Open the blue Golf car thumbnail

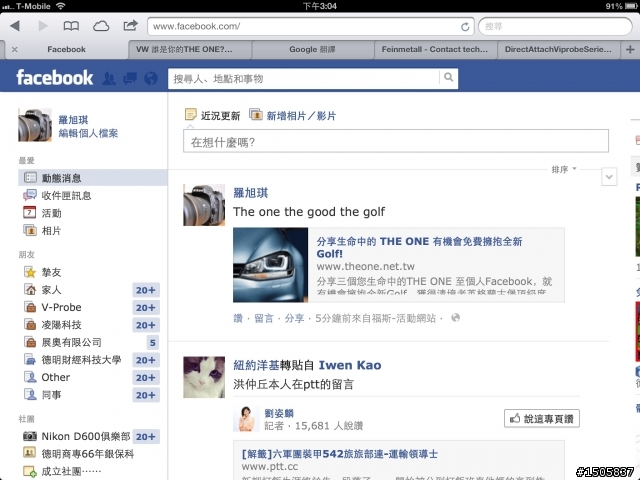[x=270, y=265]
